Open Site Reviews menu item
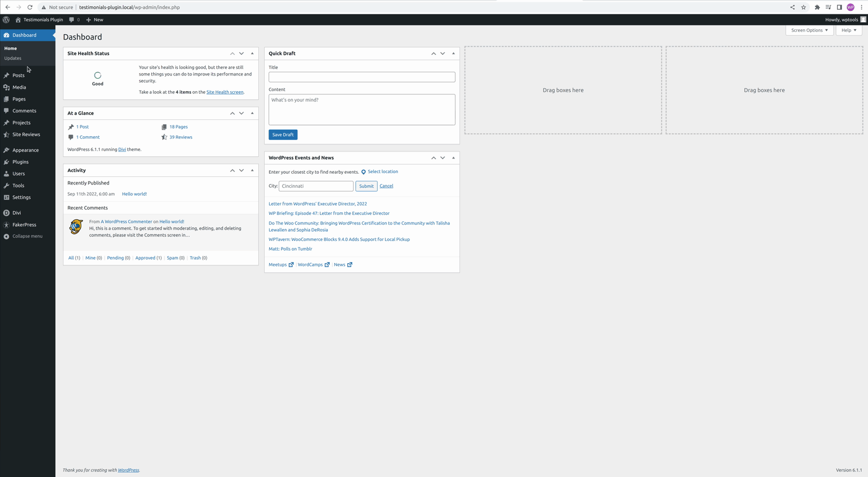 click(26, 135)
